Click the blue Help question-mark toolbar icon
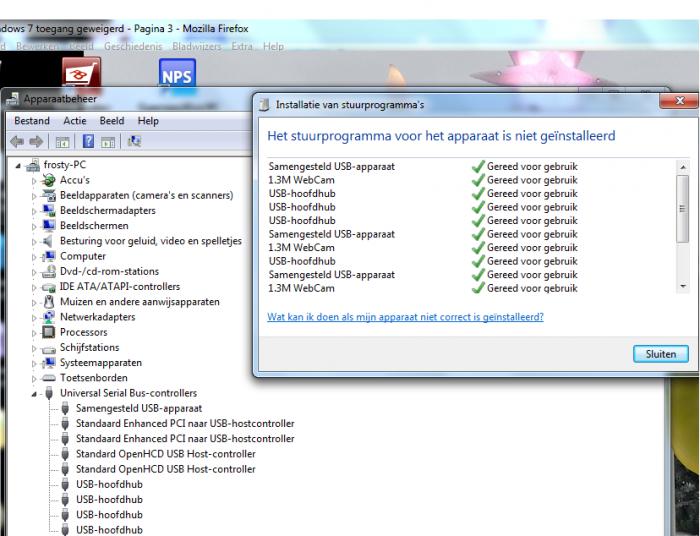 tap(88, 141)
